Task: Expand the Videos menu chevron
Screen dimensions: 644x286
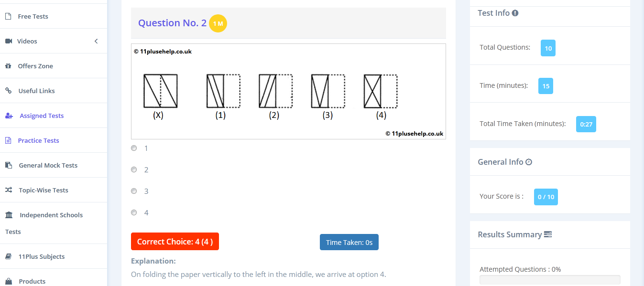Action: pos(96,41)
